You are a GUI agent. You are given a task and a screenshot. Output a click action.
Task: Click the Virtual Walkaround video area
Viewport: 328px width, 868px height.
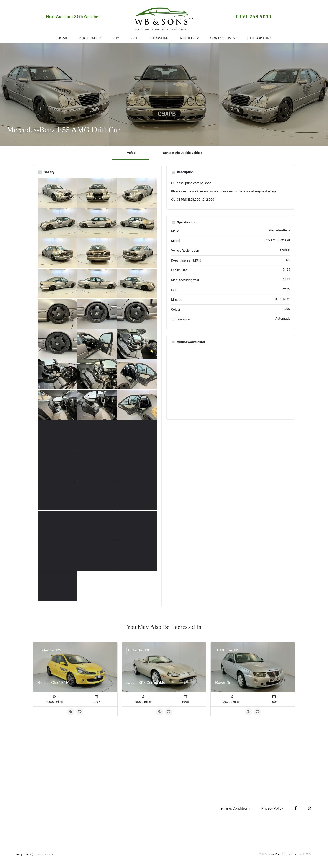point(230,381)
